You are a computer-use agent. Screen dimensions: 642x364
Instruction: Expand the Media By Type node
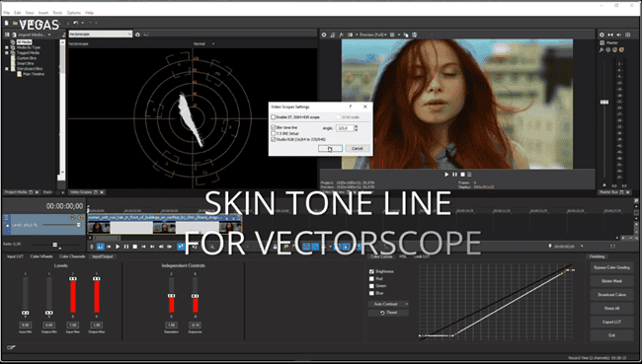click(7, 47)
